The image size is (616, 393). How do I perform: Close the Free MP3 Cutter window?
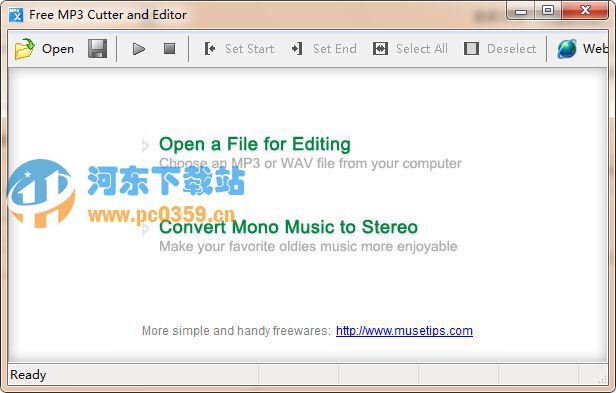pyautogui.click(x=585, y=10)
